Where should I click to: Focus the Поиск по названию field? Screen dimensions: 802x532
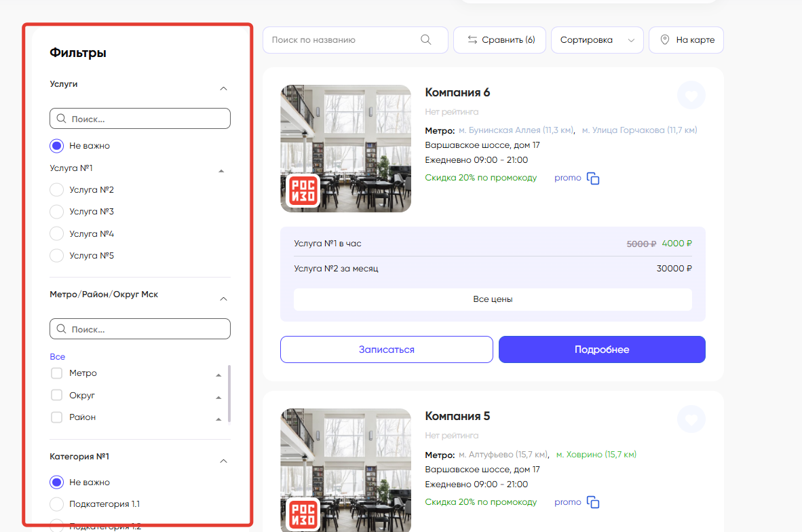[x=343, y=40]
